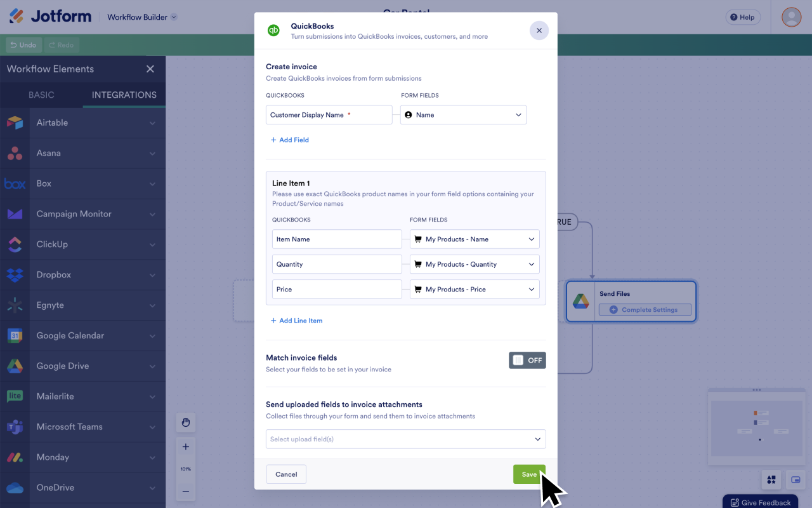Click the Campaign Monitor icon
Viewport: 812px width, 508px height.
point(15,214)
